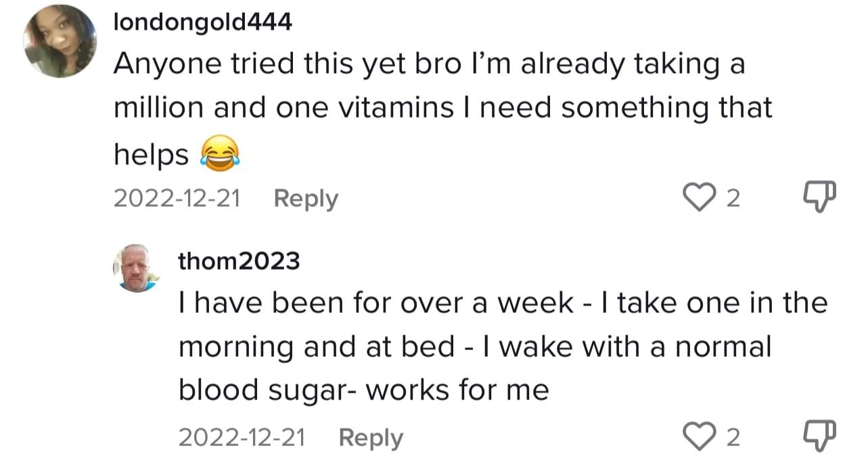Dislike londongold444's comment
The image size is (868, 463).
click(x=820, y=197)
